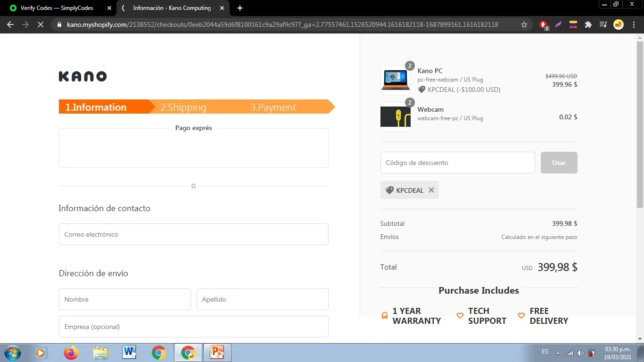Go to the 2.Shipping step

(183, 107)
